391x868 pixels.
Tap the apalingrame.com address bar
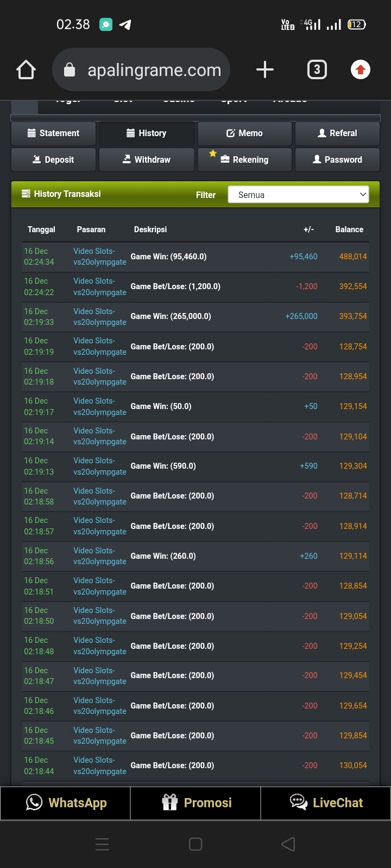(x=154, y=70)
